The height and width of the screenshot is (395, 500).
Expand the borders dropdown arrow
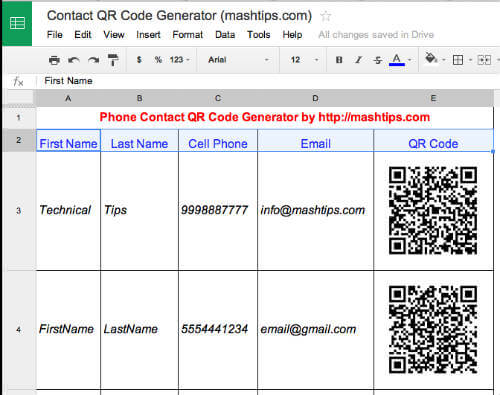[x=470, y=60]
